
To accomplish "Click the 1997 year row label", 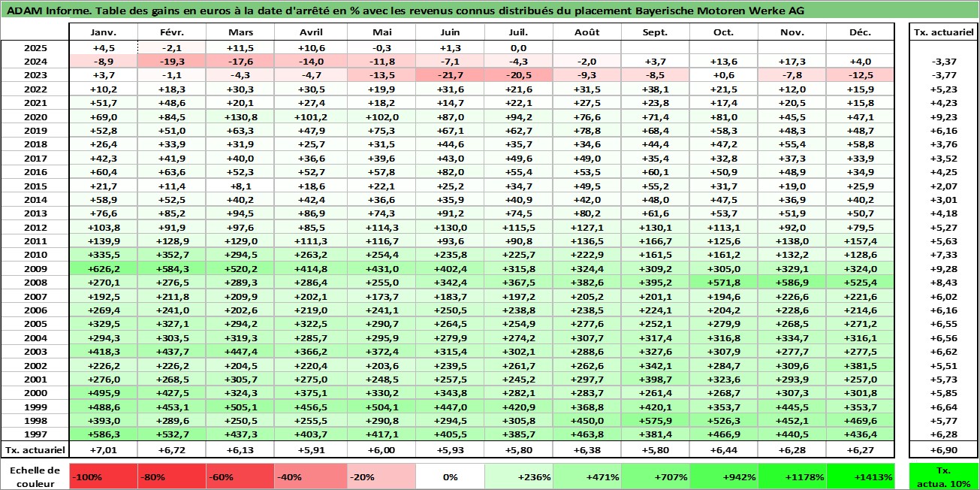I will tap(35, 434).
